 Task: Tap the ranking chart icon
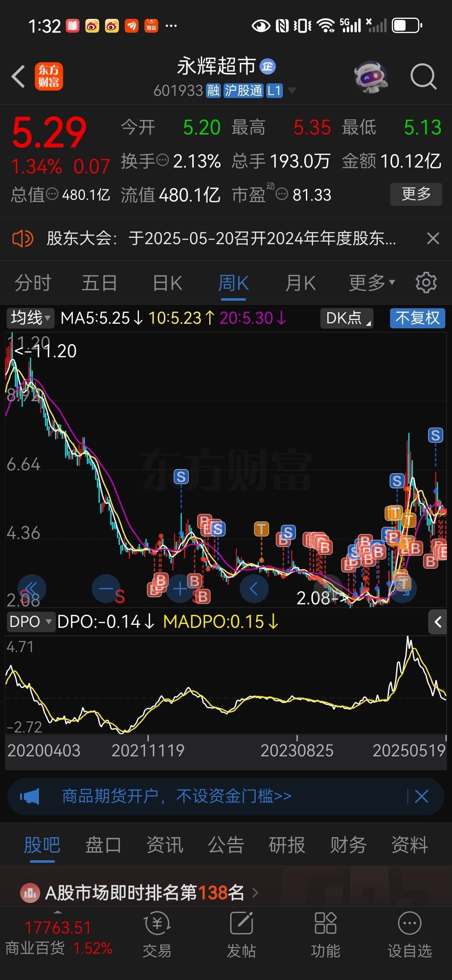click(x=30, y=893)
